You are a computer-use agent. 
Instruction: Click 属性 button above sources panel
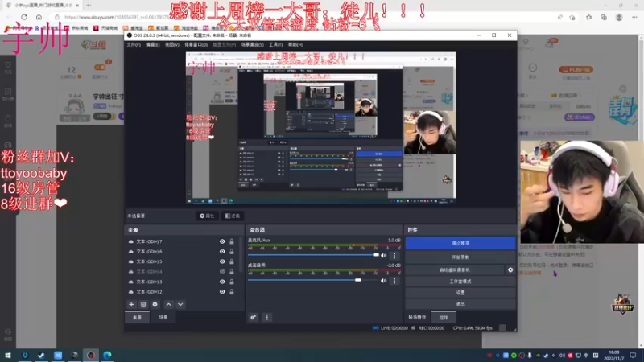click(x=207, y=216)
